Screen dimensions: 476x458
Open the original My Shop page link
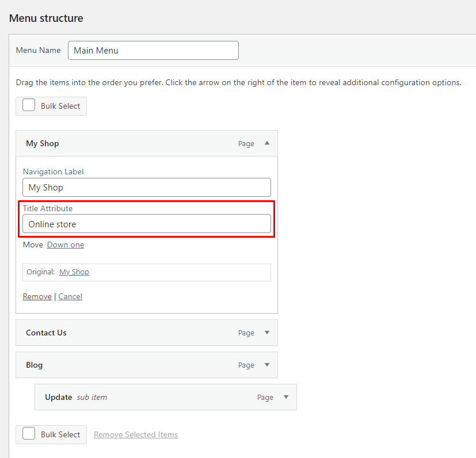tap(74, 272)
